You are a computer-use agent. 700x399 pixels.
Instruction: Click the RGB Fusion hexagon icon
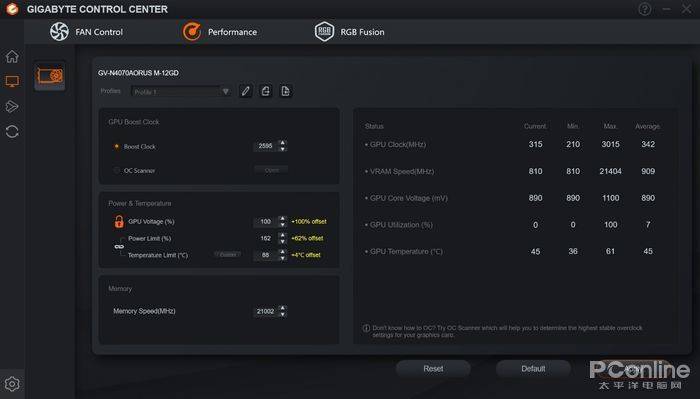pos(324,32)
